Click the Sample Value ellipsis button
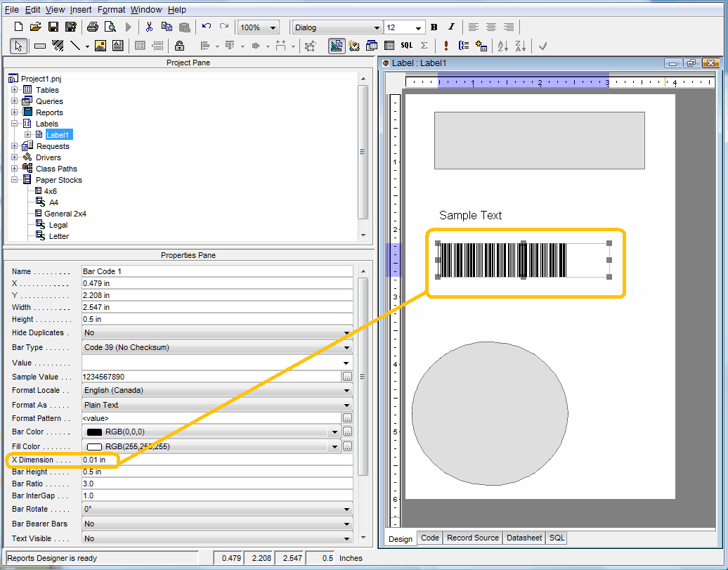 (347, 377)
